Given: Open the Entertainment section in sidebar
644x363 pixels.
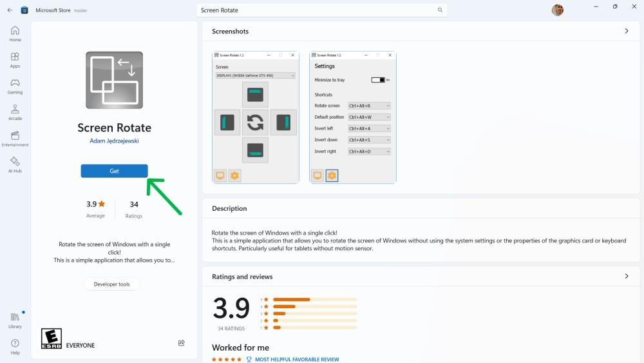Looking at the screenshot, I should (x=15, y=139).
